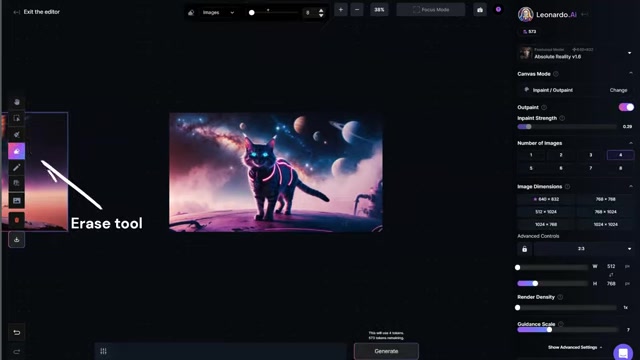Click the Select tool icon
The image size is (640, 360).
point(17,118)
